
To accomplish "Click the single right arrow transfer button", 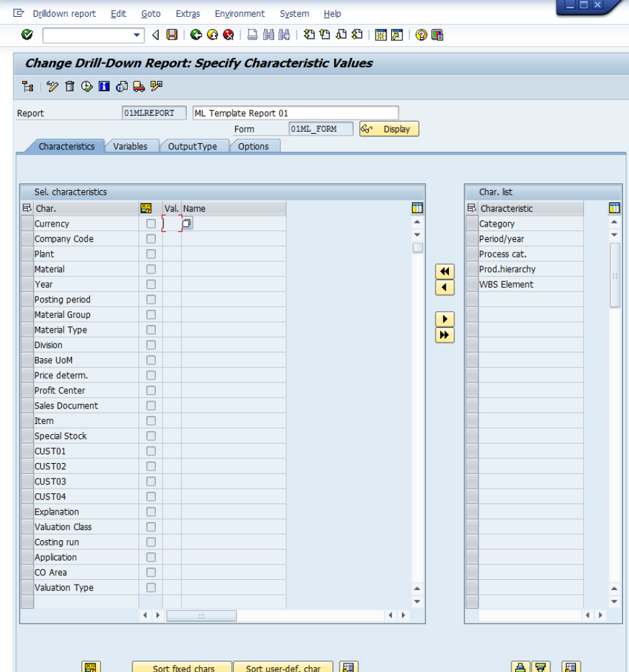I will pyautogui.click(x=445, y=319).
